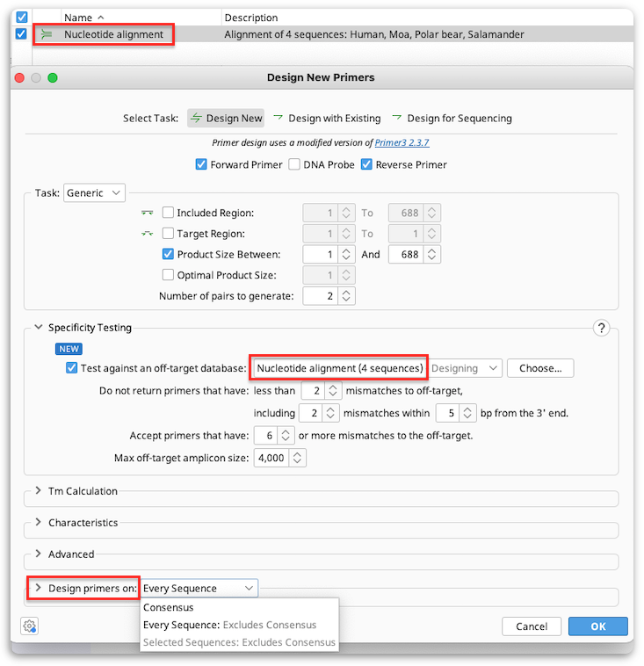Screen dimensions: 644x666
Task: Enable the Included Region checkbox
Action: pyautogui.click(x=168, y=213)
